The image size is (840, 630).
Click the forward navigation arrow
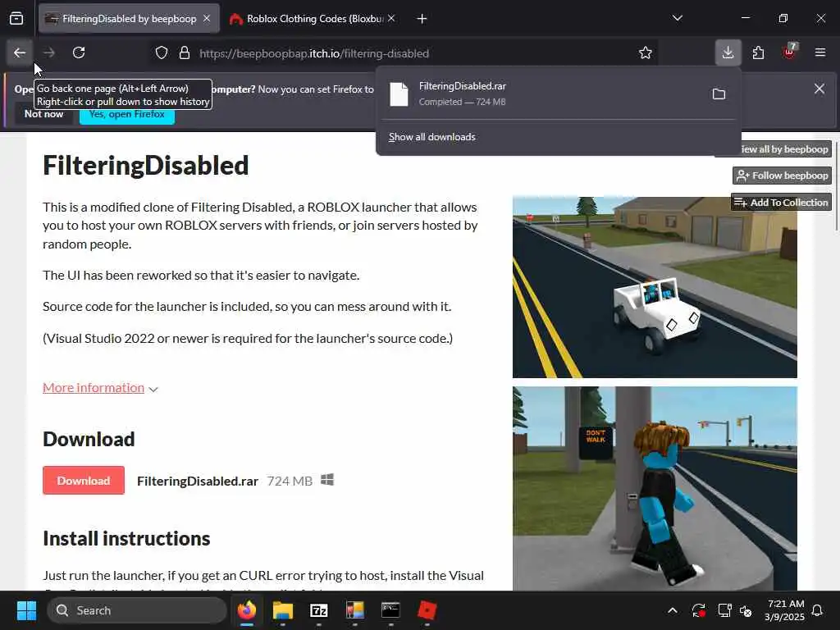48,52
